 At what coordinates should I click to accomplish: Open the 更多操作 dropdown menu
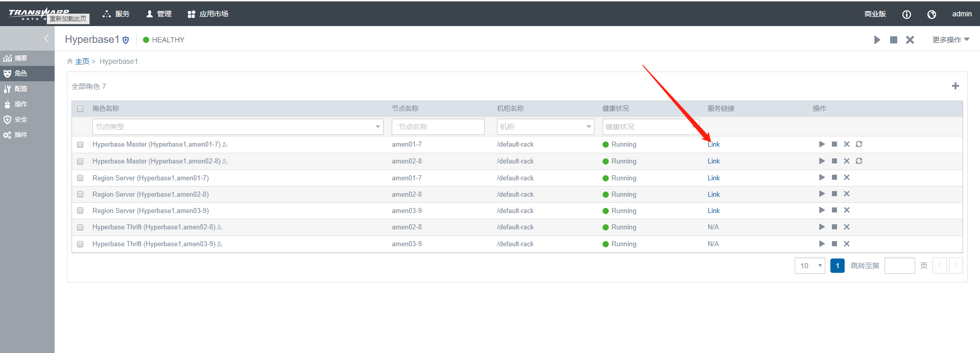950,40
